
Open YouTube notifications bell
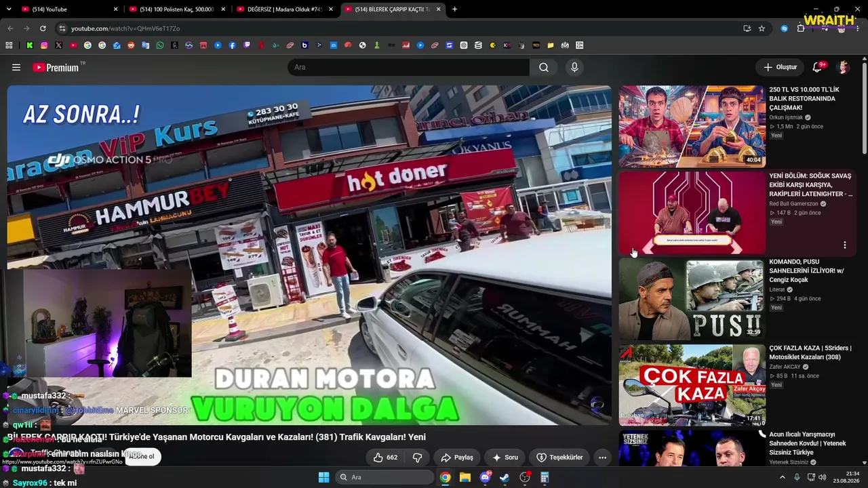817,67
